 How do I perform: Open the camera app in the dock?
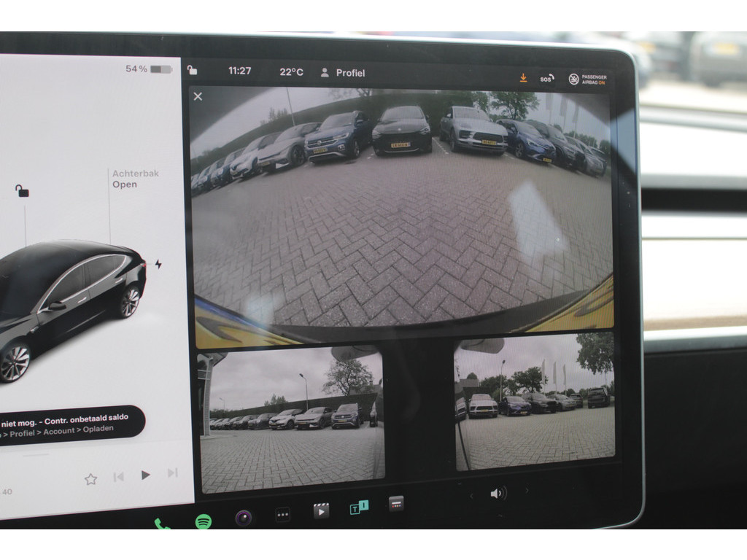coord(244,518)
